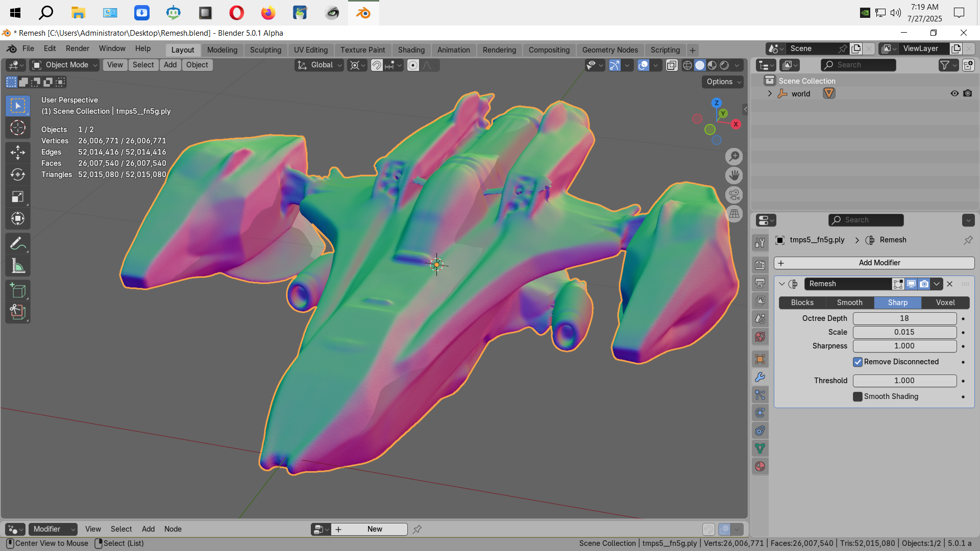Select the Scale tool

coord(18,196)
